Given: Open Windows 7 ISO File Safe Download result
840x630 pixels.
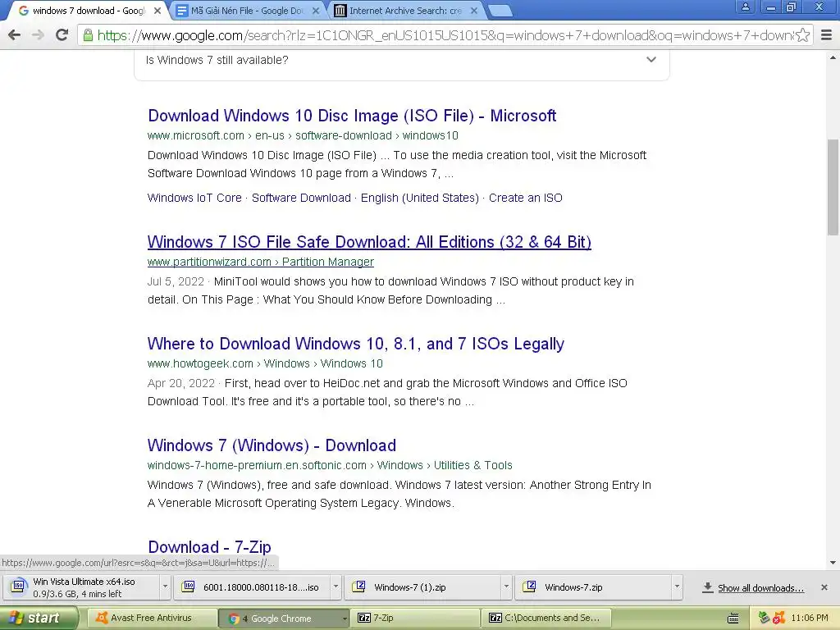Looking at the screenshot, I should click(x=369, y=242).
